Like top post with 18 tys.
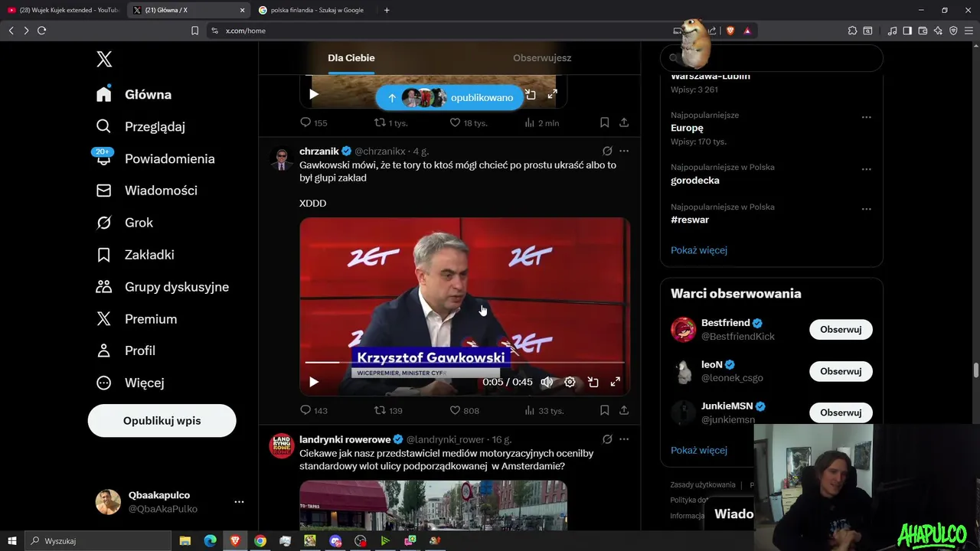The width and height of the screenshot is (980, 551). 468,122
